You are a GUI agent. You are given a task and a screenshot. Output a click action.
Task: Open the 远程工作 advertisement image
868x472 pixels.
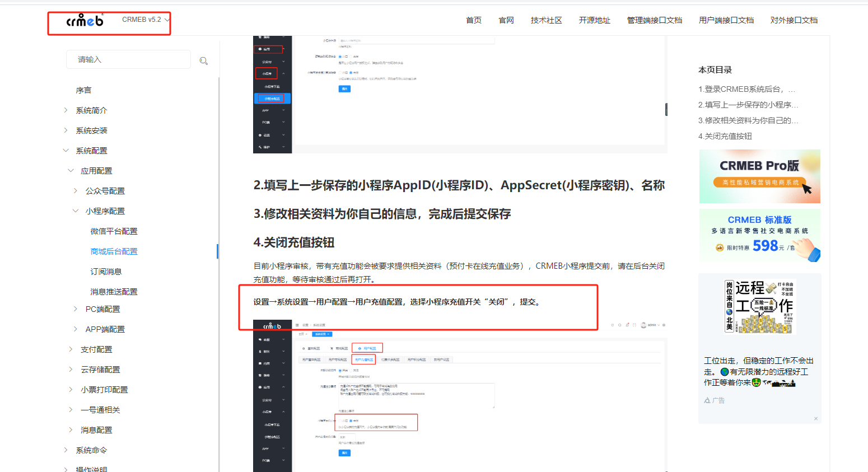click(x=760, y=306)
